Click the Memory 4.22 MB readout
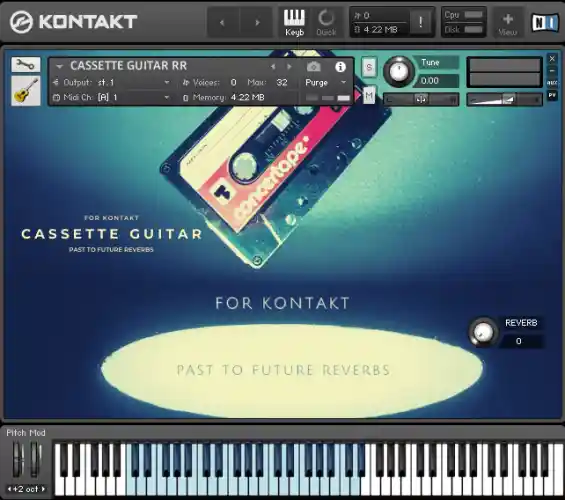Viewport: 565px width, 500px height. tap(224, 97)
